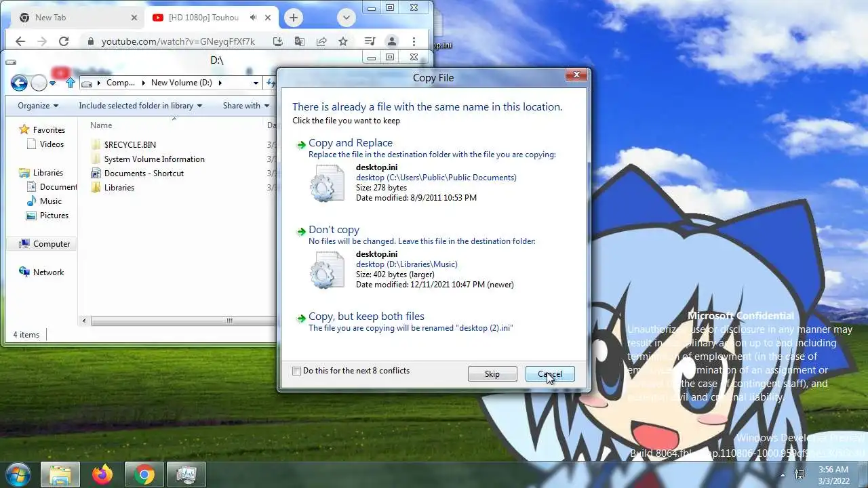Screen dimensions: 868x488
Task: Expand the arrow before Comp... breadcrumb
Action: [99, 83]
